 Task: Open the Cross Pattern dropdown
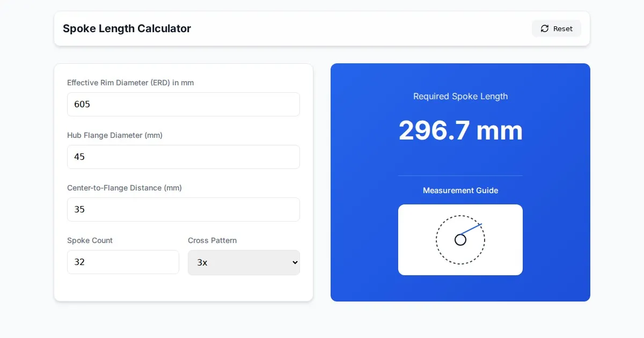tap(243, 262)
